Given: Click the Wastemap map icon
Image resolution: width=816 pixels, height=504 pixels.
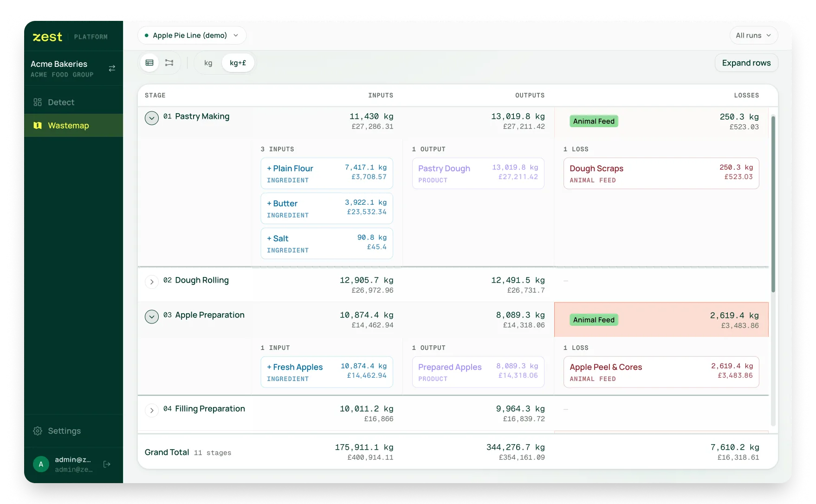Looking at the screenshot, I should 38,125.
